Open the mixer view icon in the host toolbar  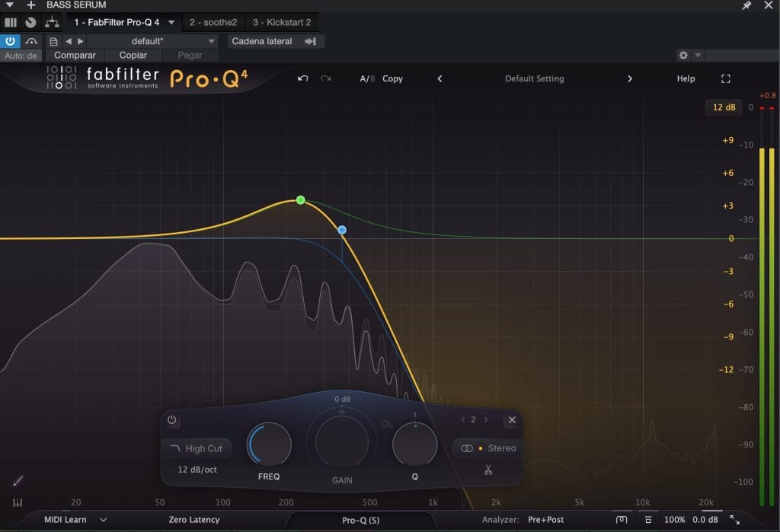coord(11,22)
